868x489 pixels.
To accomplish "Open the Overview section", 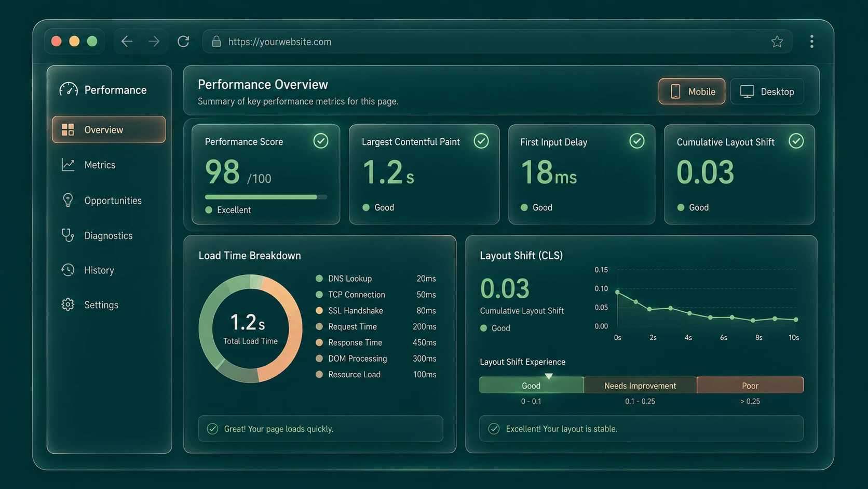I will pyautogui.click(x=109, y=129).
